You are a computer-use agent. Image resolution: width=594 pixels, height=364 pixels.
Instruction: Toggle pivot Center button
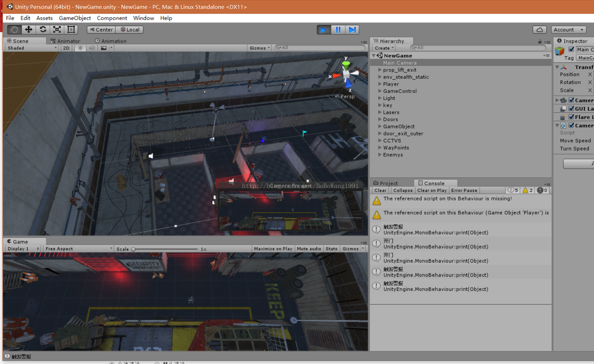(x=101, y=30)
